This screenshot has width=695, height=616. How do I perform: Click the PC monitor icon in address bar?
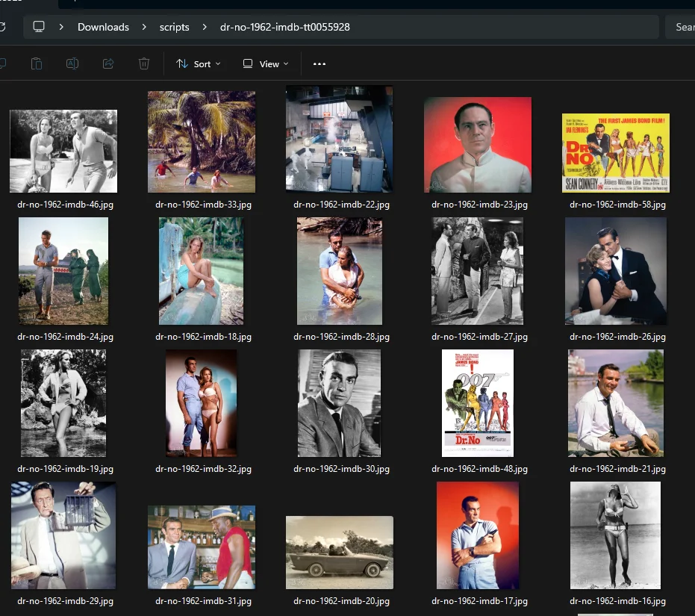(39, 27)
